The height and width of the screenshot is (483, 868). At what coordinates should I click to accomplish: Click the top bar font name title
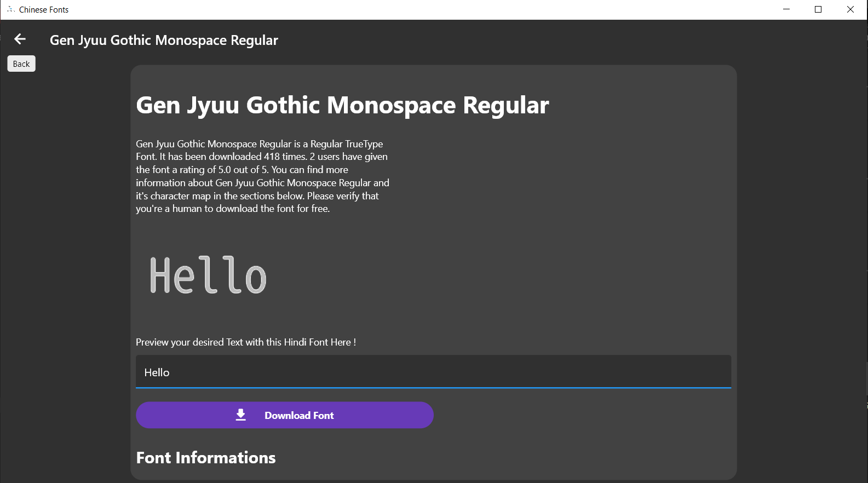(x=164, y=41)
